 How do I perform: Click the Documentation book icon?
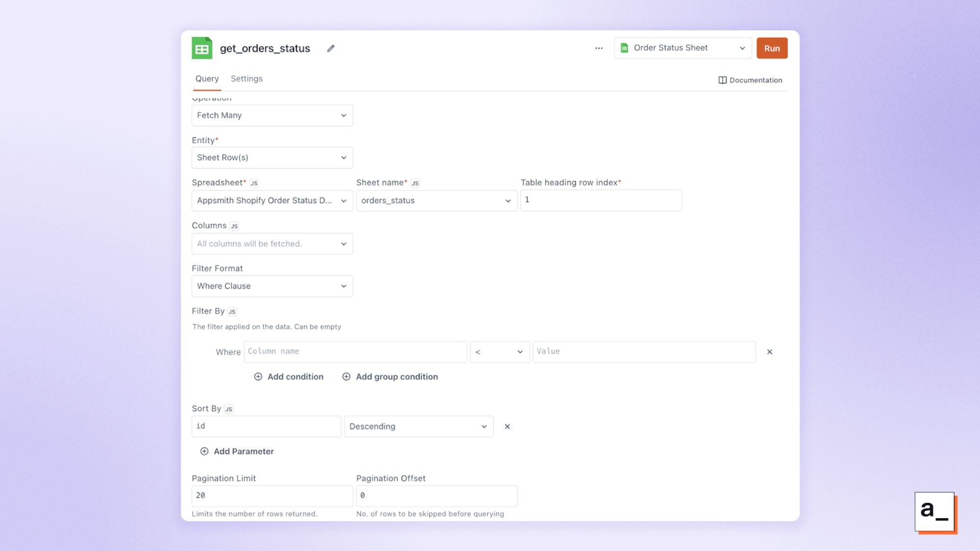pyautogui.click(x=722, y=80)
